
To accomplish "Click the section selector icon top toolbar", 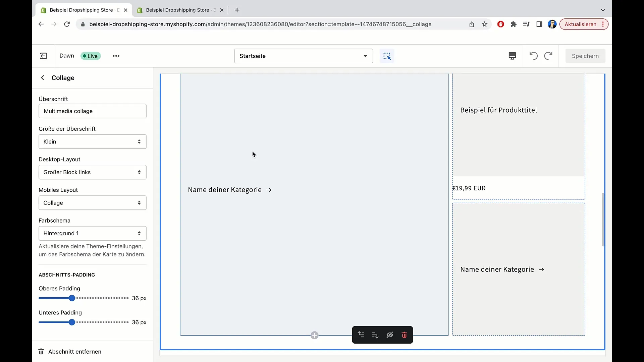I will [x=387, y=56].
